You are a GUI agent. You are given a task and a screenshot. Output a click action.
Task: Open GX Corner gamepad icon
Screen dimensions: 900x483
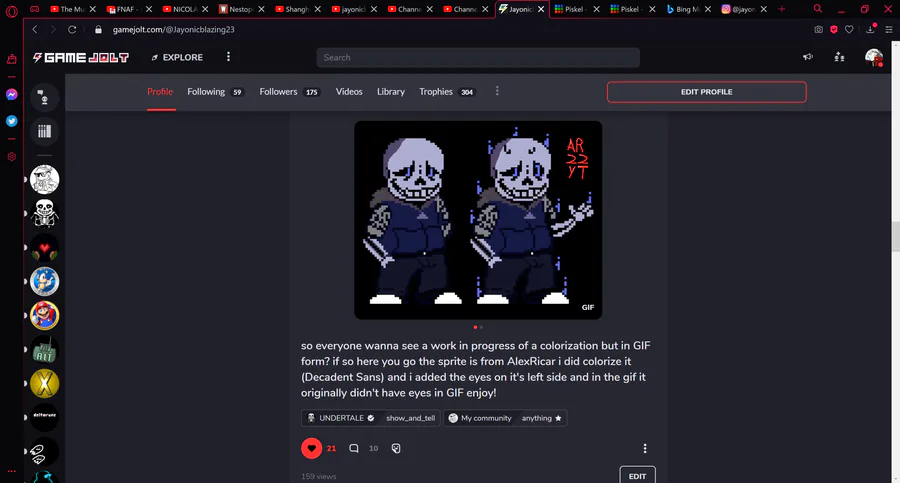[34, 9]
